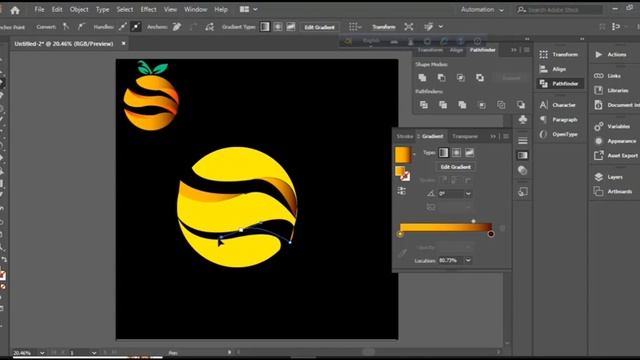
Task: Click the Minus Back pathfinder icon
Action: (520, 105)
